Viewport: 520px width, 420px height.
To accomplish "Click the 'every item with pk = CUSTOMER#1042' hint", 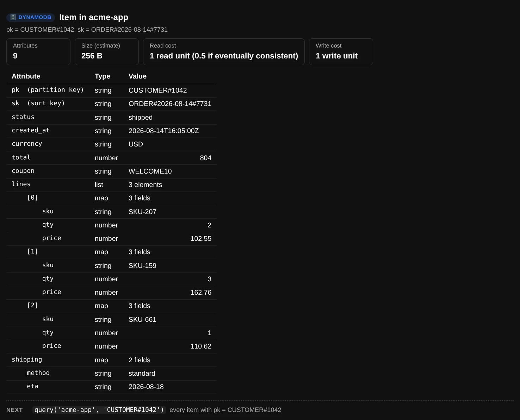I will click(225, 410).
